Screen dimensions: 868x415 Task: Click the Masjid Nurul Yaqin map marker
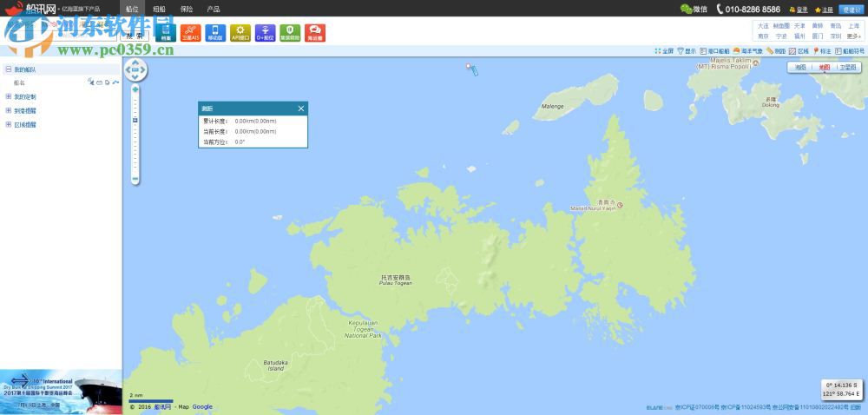tap(620, 205)
